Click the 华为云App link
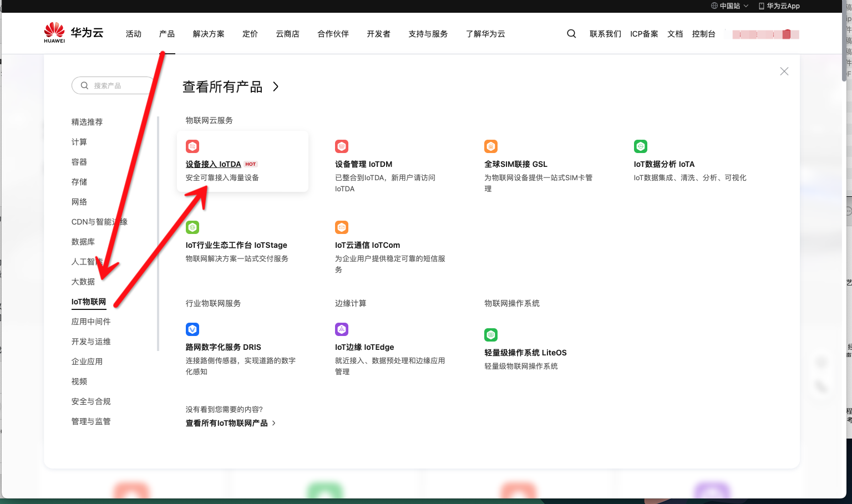 click(783, 6)
